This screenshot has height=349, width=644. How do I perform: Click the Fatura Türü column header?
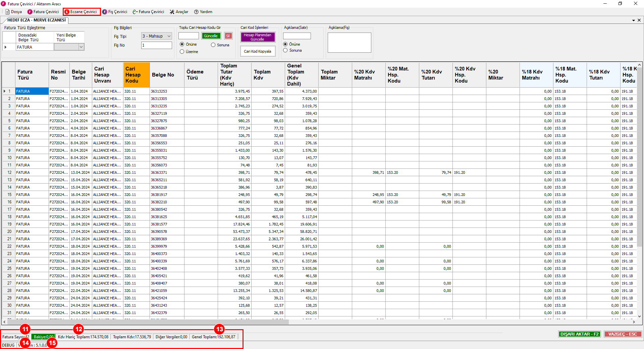[32, 75]
